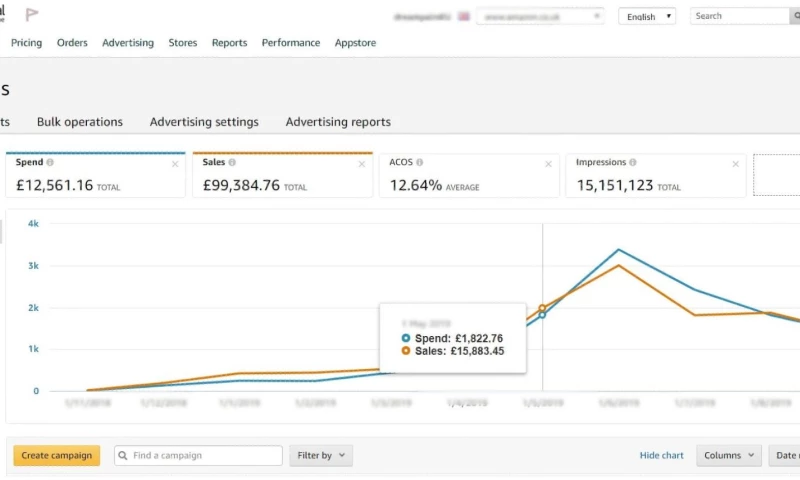
Task: Click the tooltip Sales £15,883.45 value
Action: [478, 351]
